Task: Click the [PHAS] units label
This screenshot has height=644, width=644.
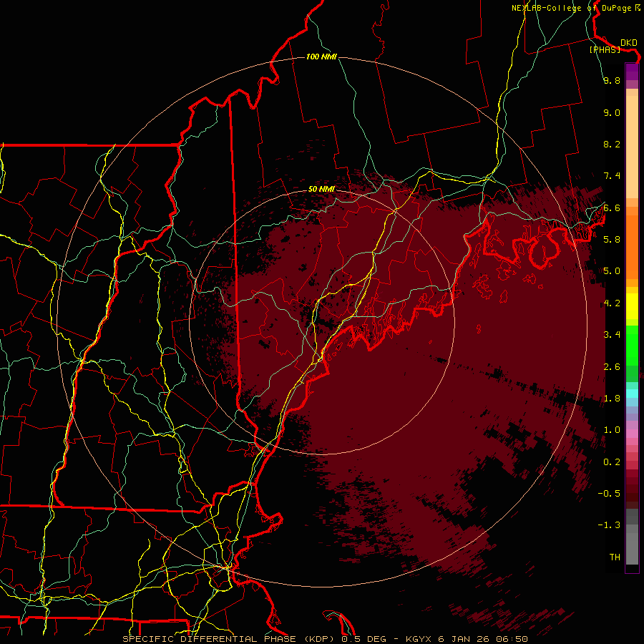Action: click(x=605, y=50)
